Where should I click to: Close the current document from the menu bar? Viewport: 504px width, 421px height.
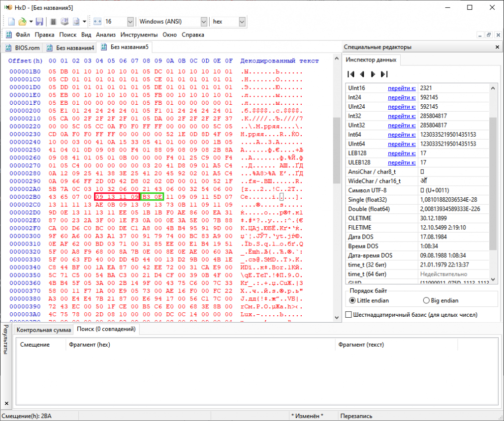(498, 35)
